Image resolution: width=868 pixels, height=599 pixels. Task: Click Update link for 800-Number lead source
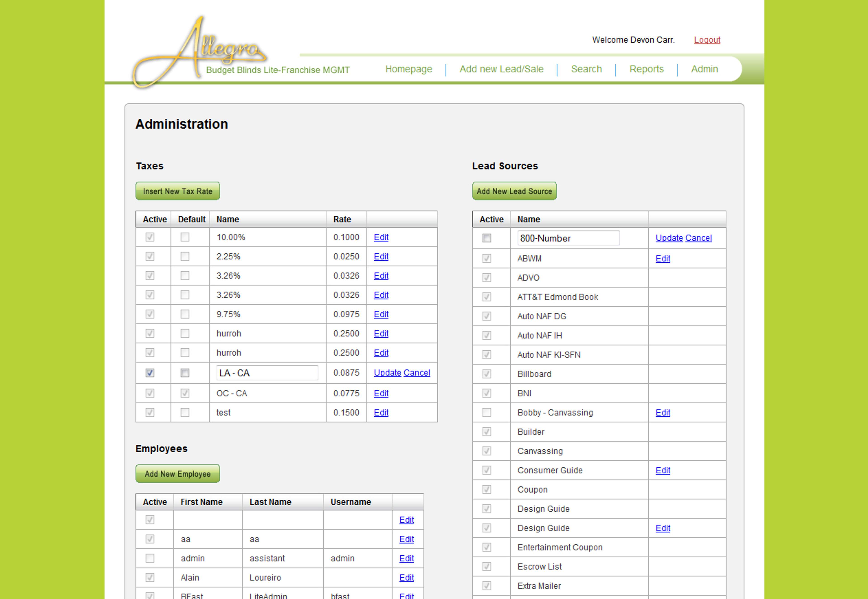tap(669, 238)
